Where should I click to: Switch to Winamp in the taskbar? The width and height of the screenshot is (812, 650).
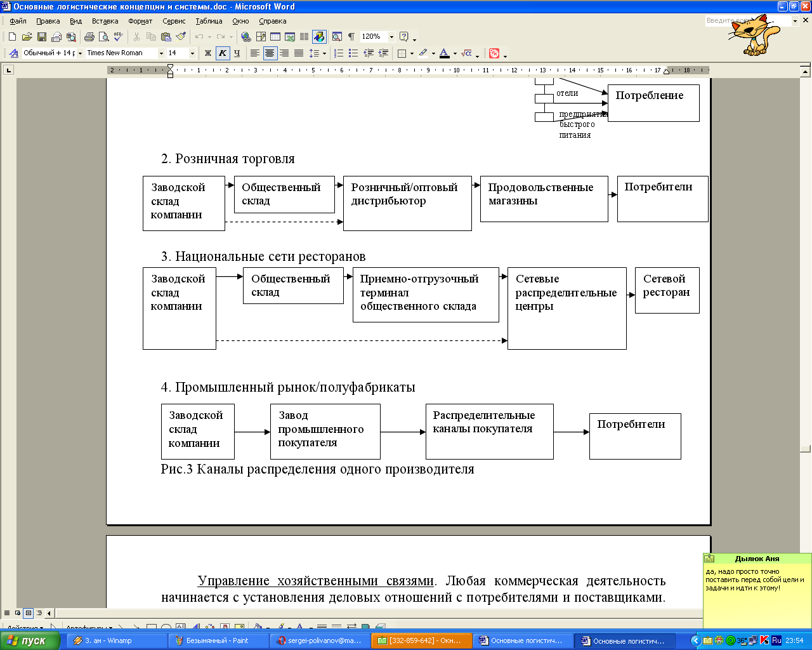[x=117, y=640]
